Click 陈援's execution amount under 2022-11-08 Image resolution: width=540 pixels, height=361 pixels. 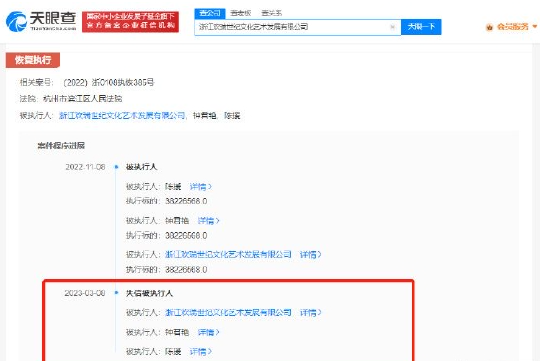186,201
